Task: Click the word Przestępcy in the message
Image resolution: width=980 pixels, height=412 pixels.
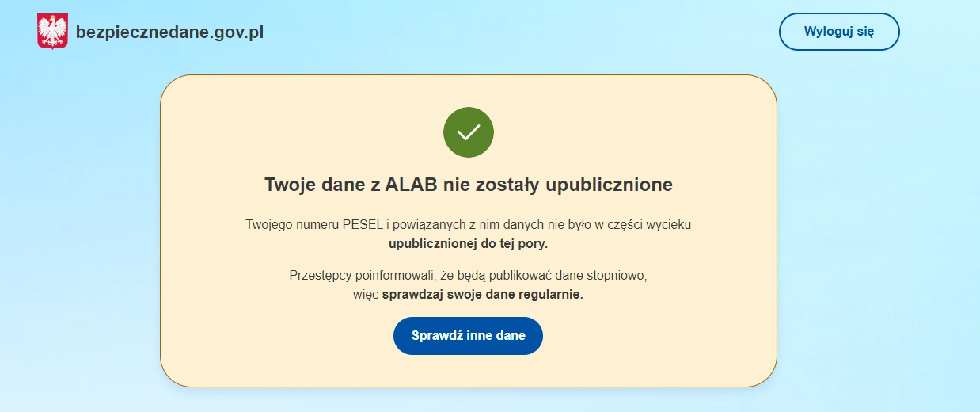Action: (x=320, y=276)
